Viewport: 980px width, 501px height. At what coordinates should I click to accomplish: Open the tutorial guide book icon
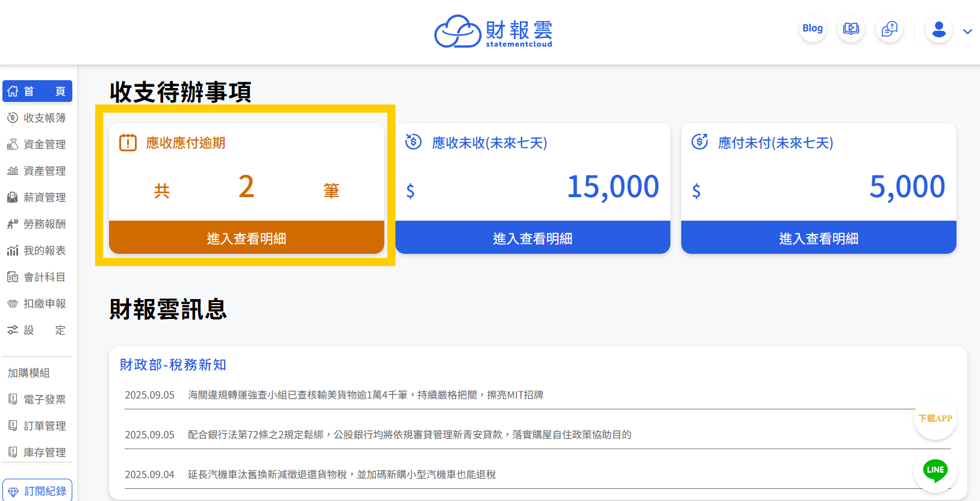tap(850, 29)
